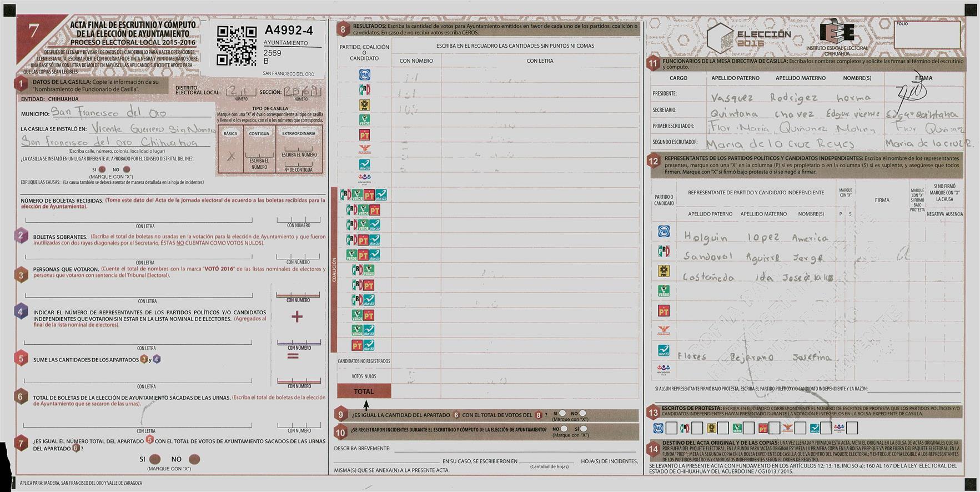
Task: Click the Movimiento Ciudadano eagle in representatives table
Action: pos(664,331)
